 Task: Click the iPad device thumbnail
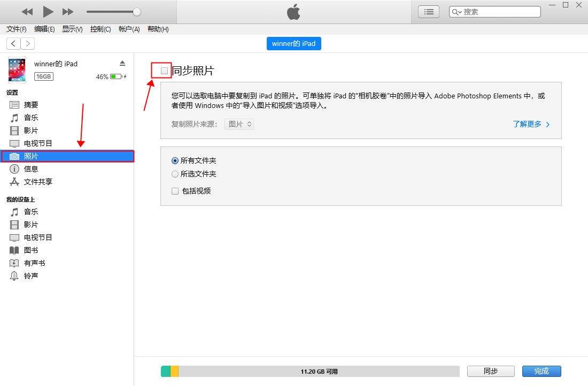coord(17,70)
